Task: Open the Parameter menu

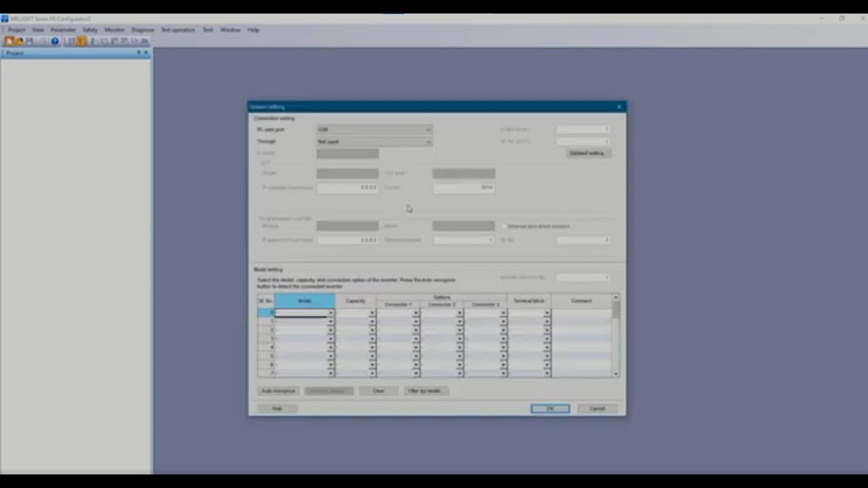Action: (63, 30)
